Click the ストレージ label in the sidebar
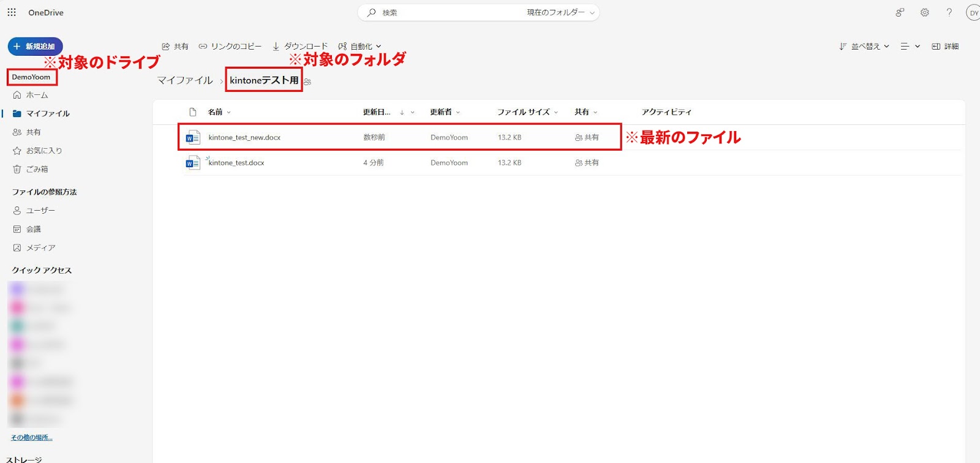 [24, 459]
